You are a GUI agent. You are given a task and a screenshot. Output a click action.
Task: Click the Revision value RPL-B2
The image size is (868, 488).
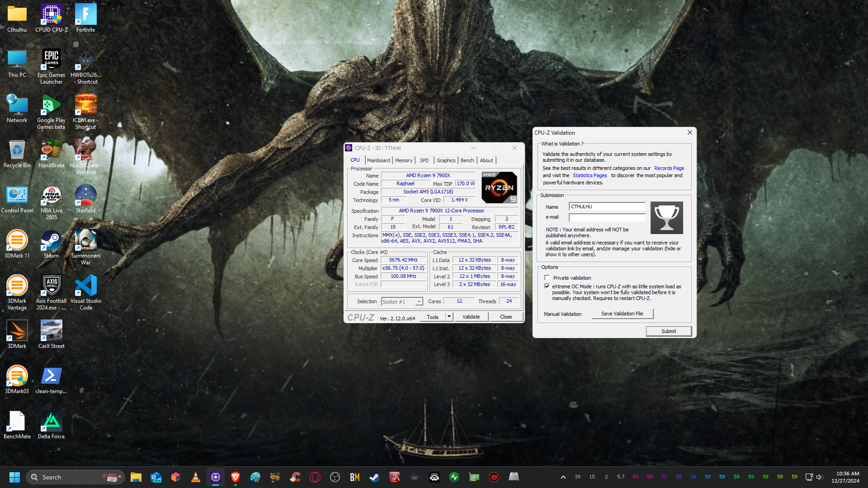(x=506, y=227)
